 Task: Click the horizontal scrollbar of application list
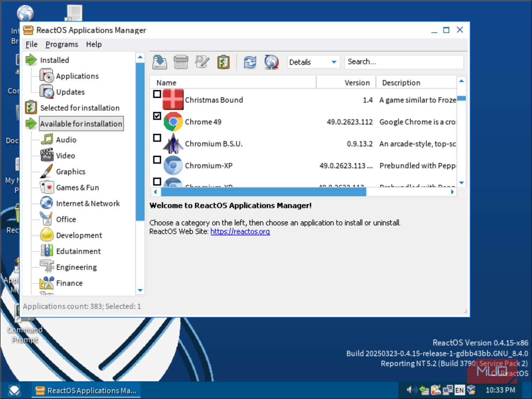pyautogui.click(x=263, y=192)
